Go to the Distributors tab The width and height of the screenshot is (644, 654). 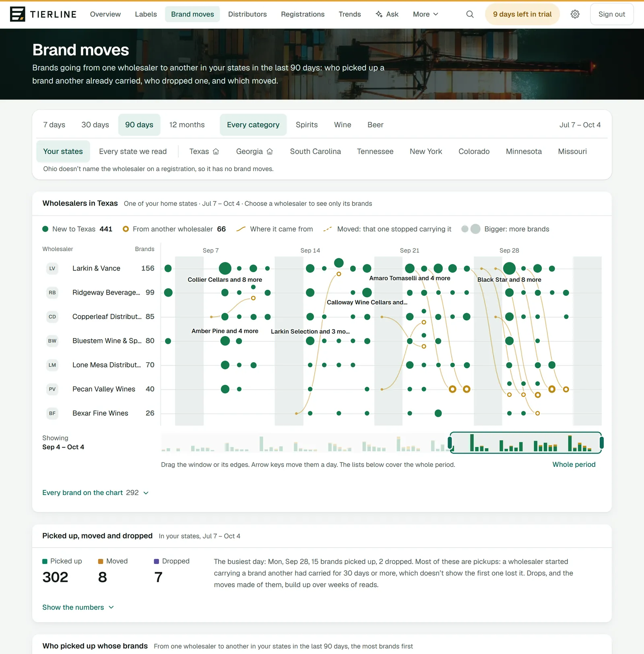(x=248, y=14)
